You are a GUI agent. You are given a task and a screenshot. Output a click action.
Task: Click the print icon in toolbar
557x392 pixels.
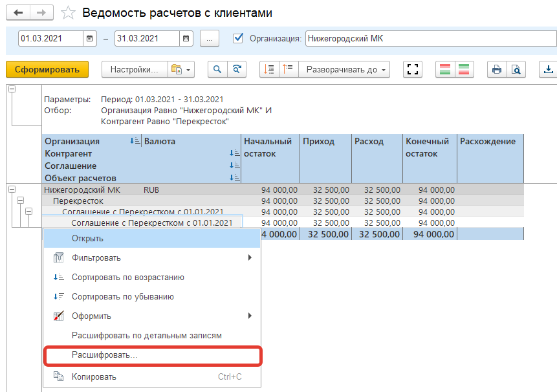point(497,69)
